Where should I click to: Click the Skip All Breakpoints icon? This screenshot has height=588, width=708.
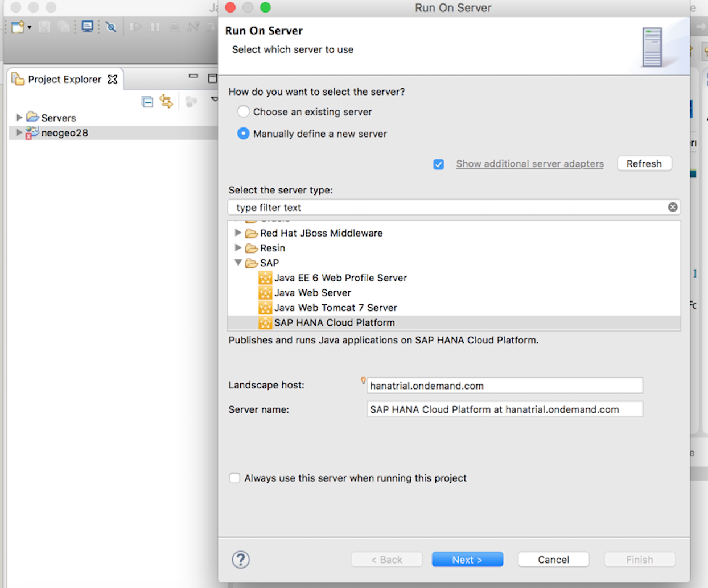[x=111, y=27]
